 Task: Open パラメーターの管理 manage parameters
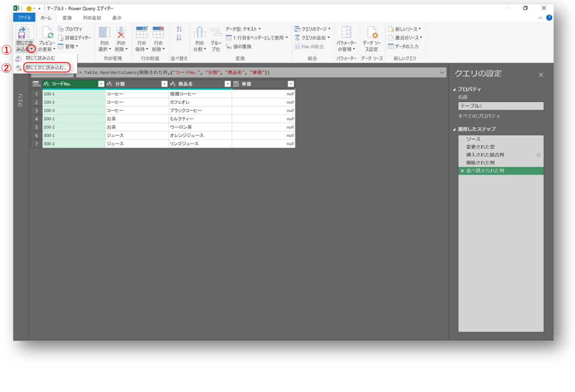point(346,39)
